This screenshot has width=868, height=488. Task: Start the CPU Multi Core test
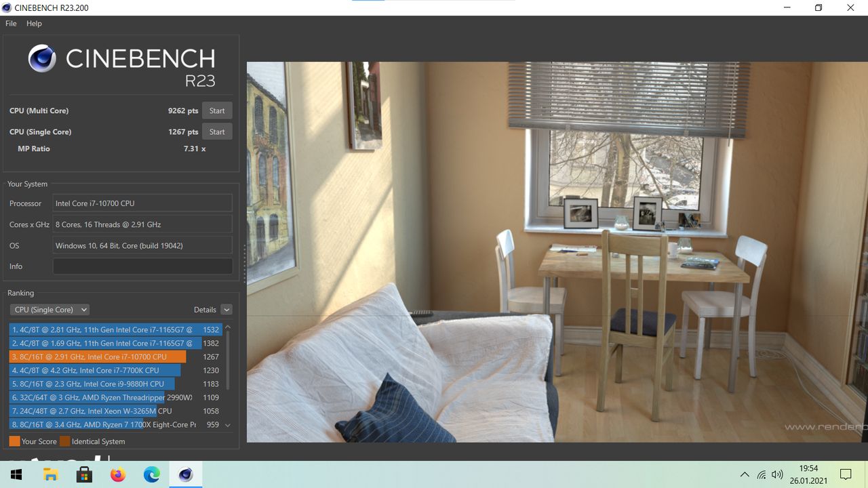217,110
